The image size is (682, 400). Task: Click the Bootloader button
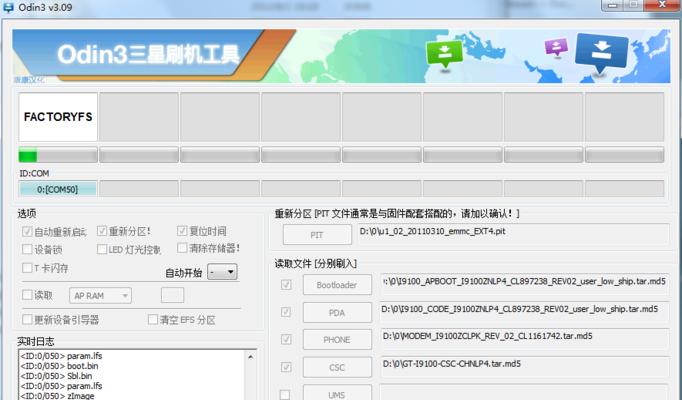pyautogui.click(x=337, y=285)
